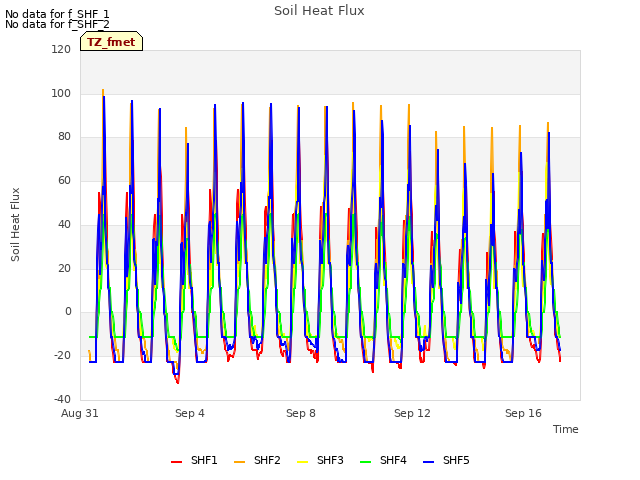Screen dimensions: 640x480
Task: Click the -20 y-axis tick label
Action: click(62, 356)
